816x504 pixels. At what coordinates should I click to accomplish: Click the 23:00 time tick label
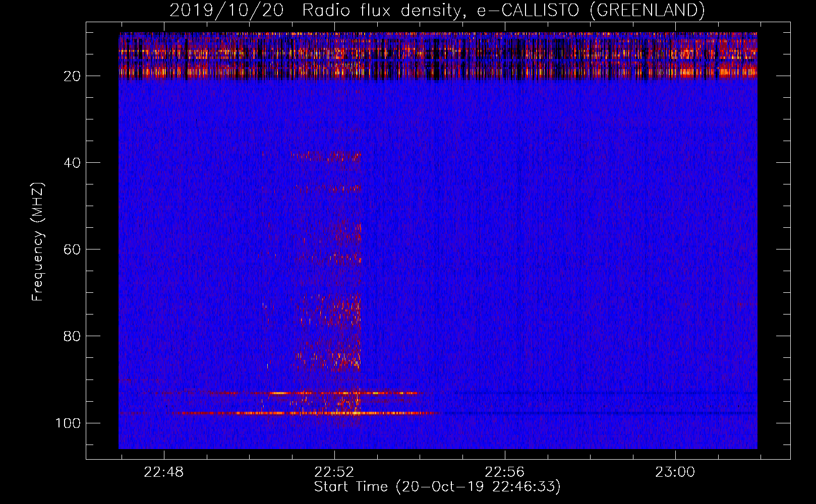click(675, 472)
